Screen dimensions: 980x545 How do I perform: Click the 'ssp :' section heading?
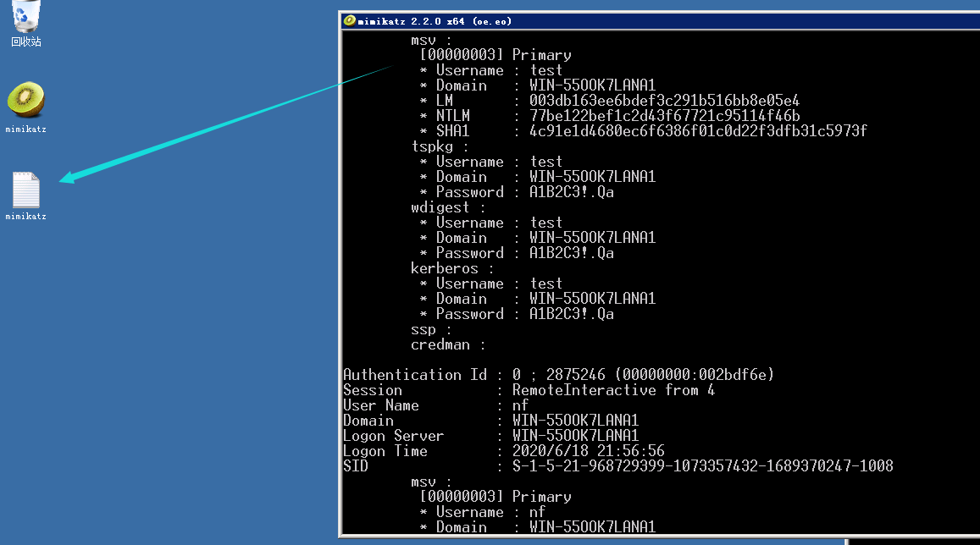[x=430, y=329]
